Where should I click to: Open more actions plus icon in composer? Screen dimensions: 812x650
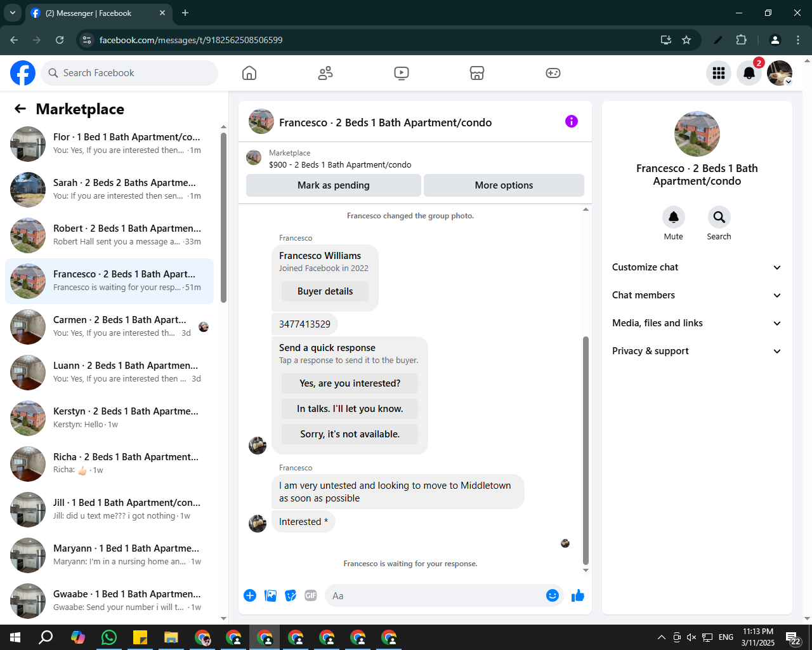(250, 595)
